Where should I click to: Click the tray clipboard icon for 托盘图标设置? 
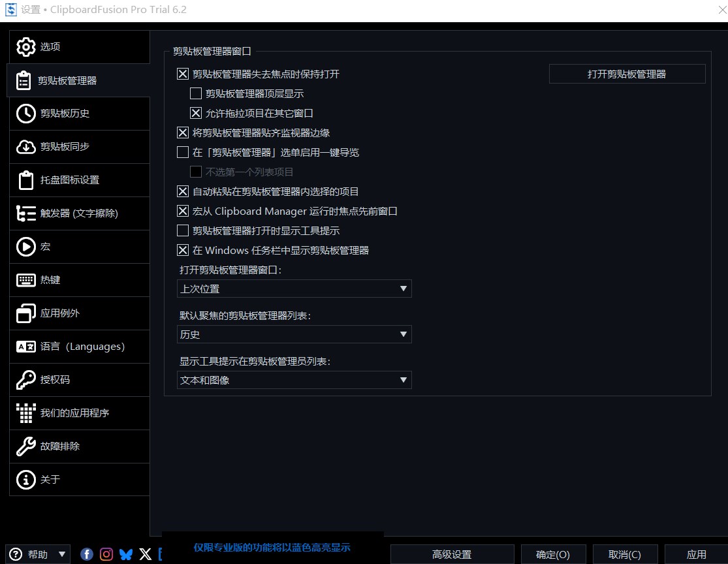click(x=26, y=180)
